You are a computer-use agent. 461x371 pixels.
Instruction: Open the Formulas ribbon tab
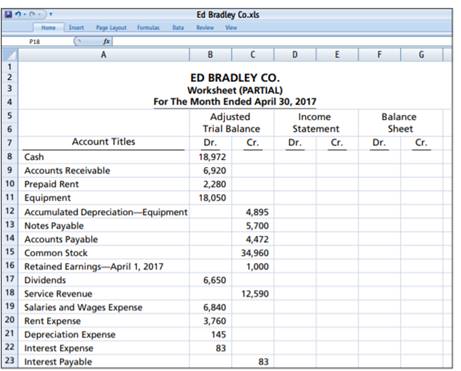click(148, 28)
